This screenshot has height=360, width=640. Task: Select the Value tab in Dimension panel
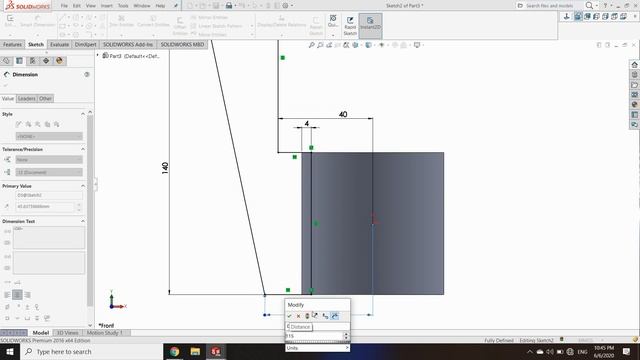[x=8, y=98]
